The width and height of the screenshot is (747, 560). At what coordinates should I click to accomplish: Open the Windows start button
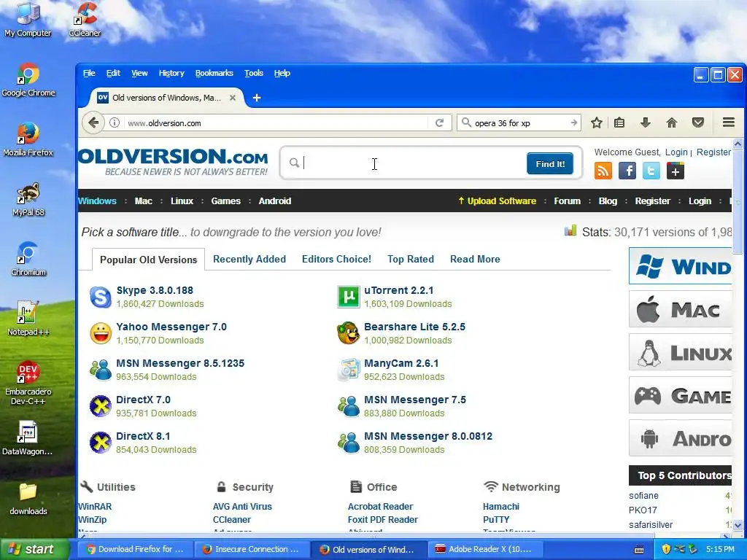pyautogui.click(x=35, y=549)
